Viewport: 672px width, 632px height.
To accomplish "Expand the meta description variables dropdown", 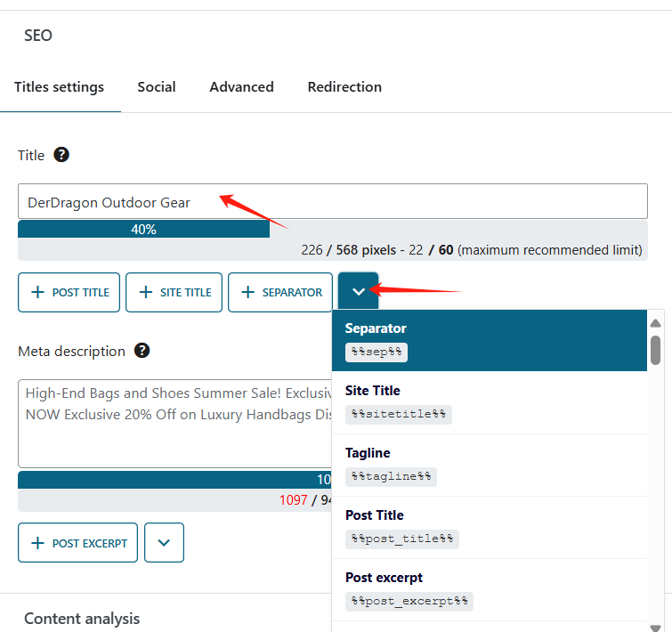I will pyautogui.click(x=164, y=542).
